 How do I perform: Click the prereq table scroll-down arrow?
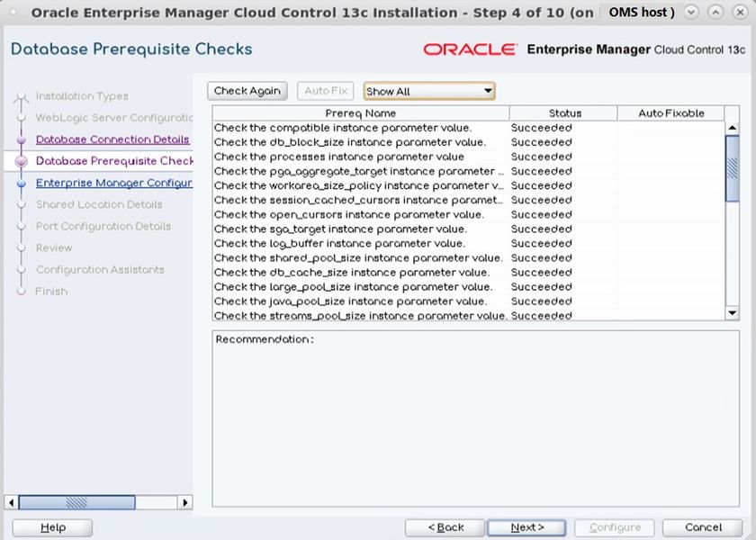(x=732, y=313)
